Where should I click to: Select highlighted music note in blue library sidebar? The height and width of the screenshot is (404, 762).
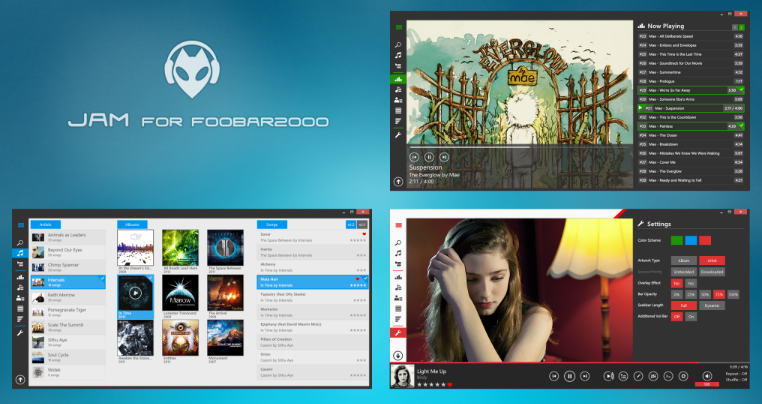click(x=20, y=253)
